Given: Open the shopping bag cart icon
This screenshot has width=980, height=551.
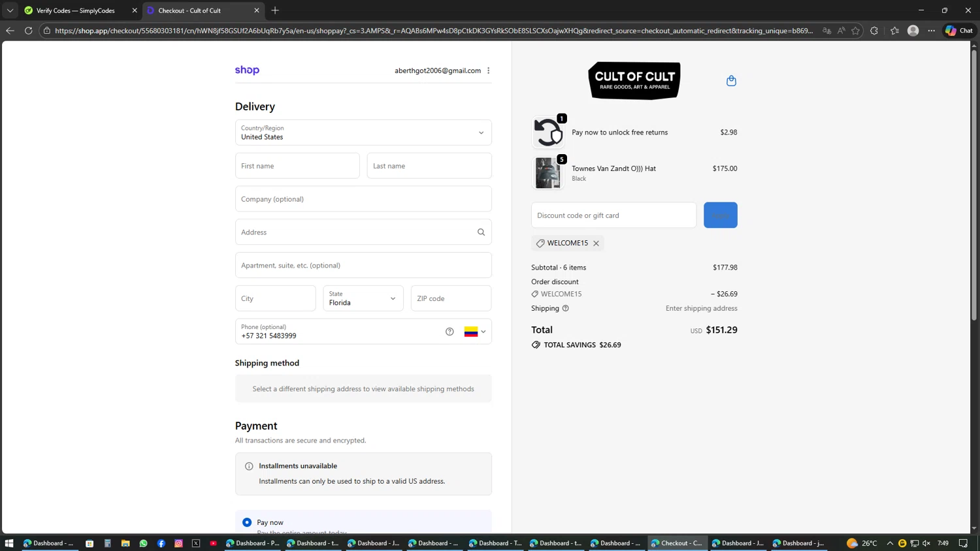Looking at the screenshot, I should click(731, 81).
